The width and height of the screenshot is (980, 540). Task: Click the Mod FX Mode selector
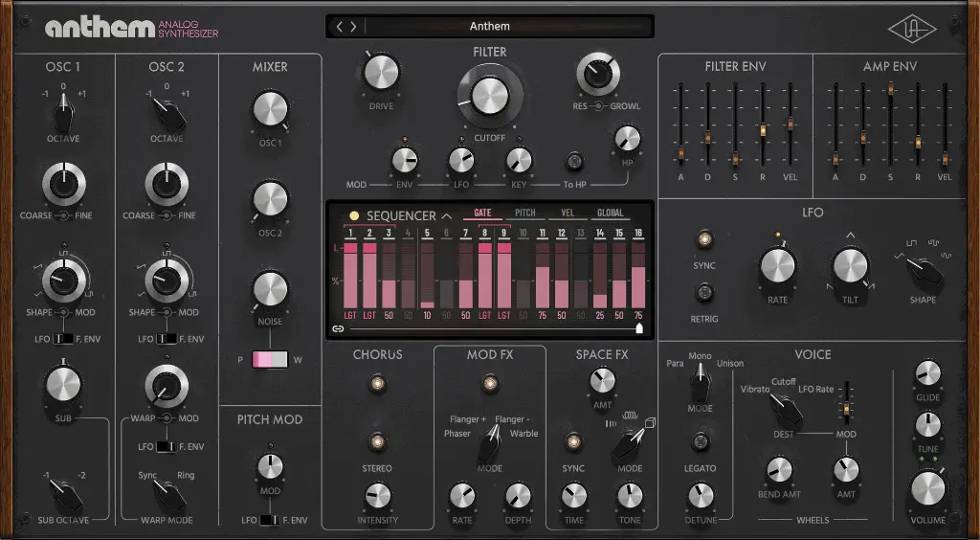click(x=490, y=443)
